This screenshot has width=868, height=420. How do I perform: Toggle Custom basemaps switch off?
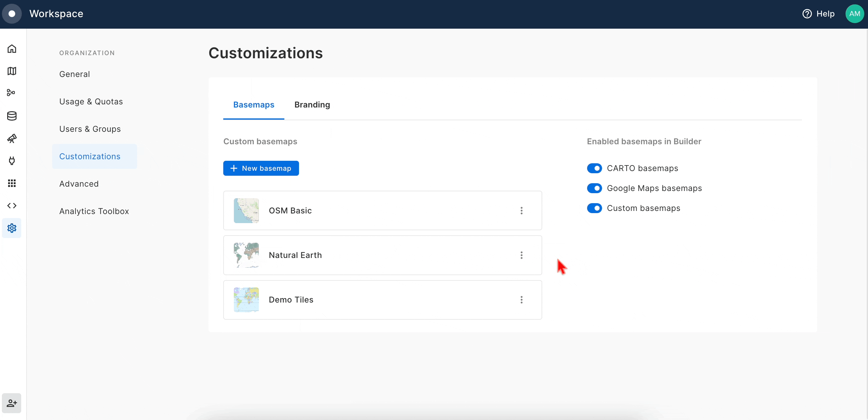click(x=594, y=208)
